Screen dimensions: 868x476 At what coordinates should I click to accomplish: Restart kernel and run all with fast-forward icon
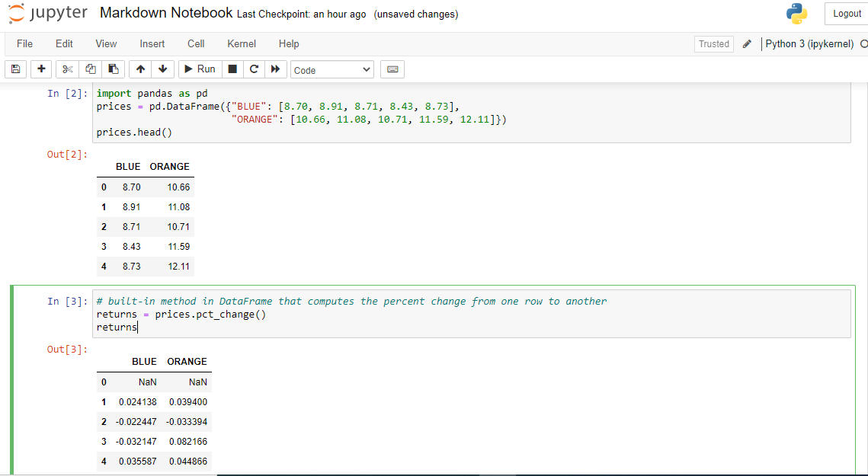coord(276,69)
